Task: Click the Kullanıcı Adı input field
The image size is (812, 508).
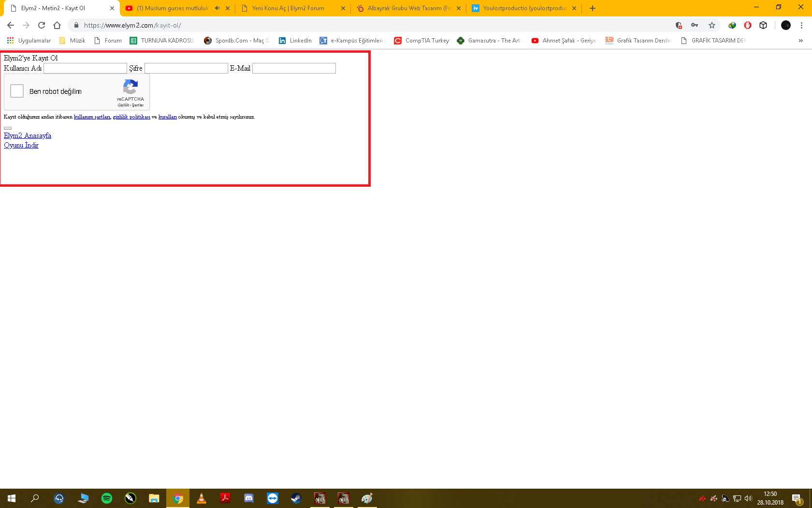Action: (x=85, y=68)
